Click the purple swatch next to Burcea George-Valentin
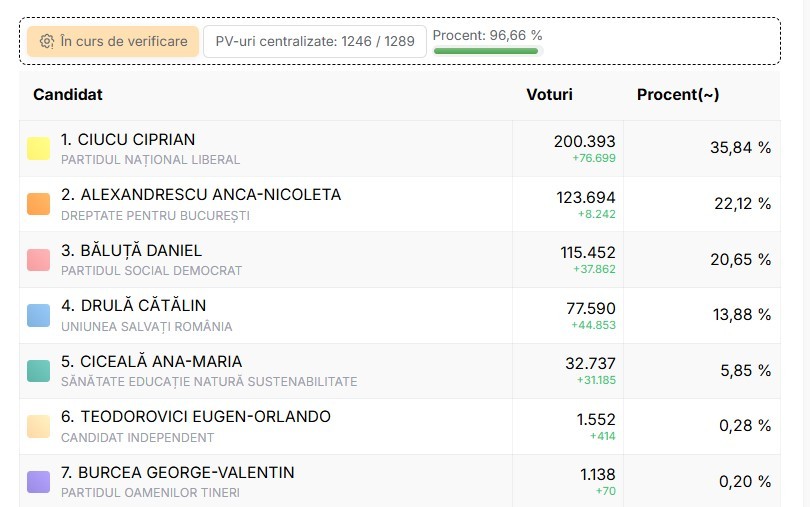810x507 pixels. coord(38,482)
